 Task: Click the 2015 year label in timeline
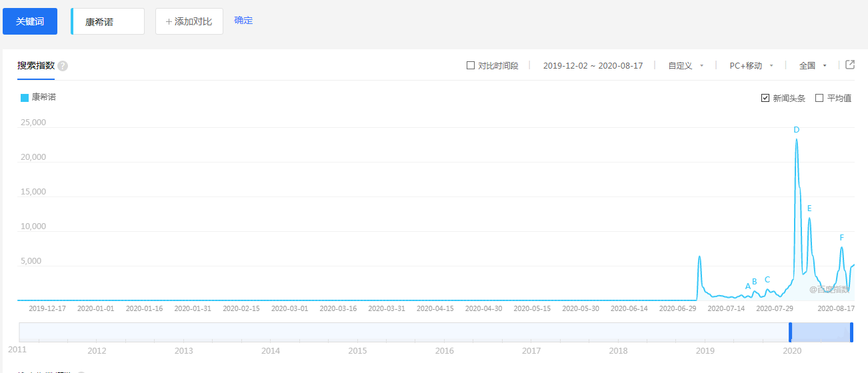pyautogui.click(x=357, y=351)
